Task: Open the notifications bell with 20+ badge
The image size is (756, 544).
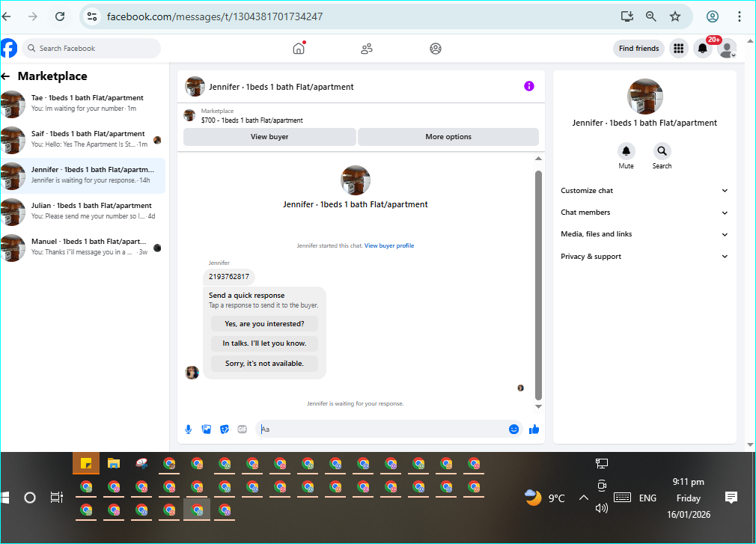Action: coord(703,48)
